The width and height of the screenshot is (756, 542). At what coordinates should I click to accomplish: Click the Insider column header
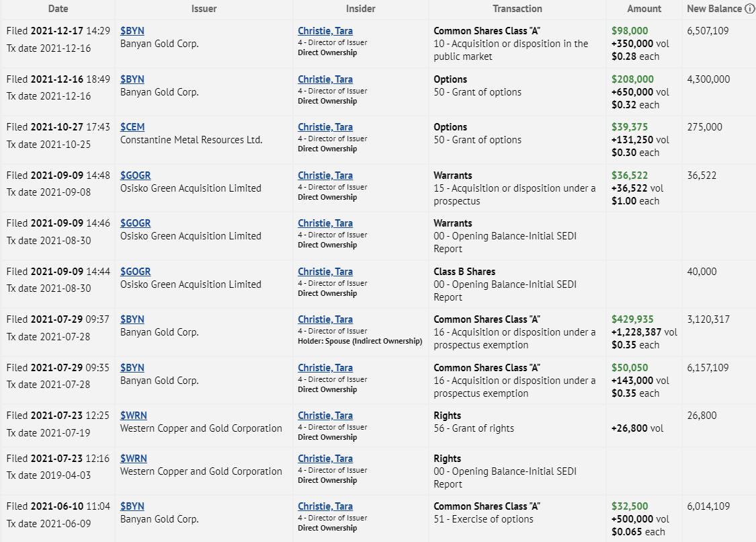(x=360, y=9)
